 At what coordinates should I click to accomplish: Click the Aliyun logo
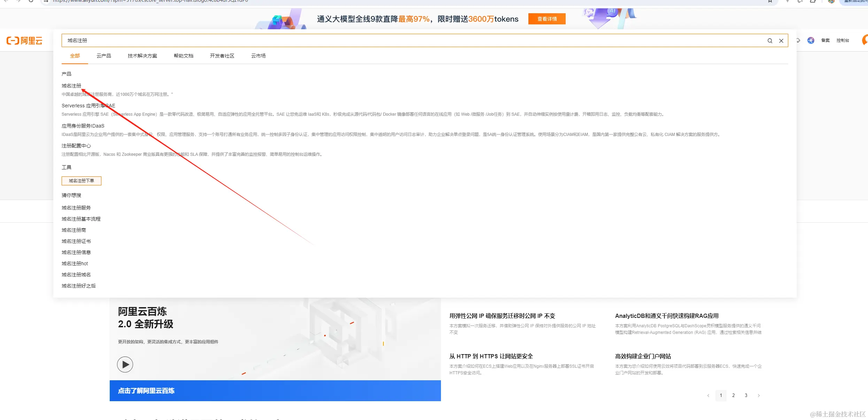(x=24, y=41)
